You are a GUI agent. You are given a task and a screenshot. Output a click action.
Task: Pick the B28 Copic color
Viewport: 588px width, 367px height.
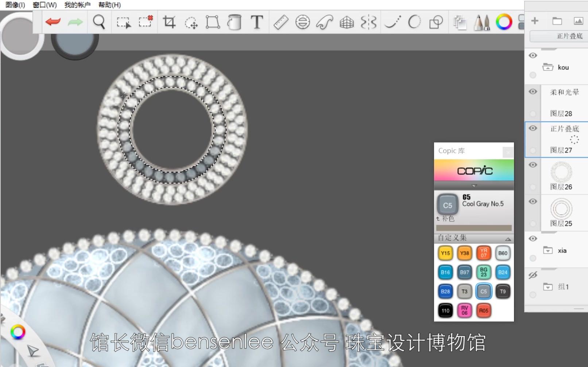click(x=445, y=291)
